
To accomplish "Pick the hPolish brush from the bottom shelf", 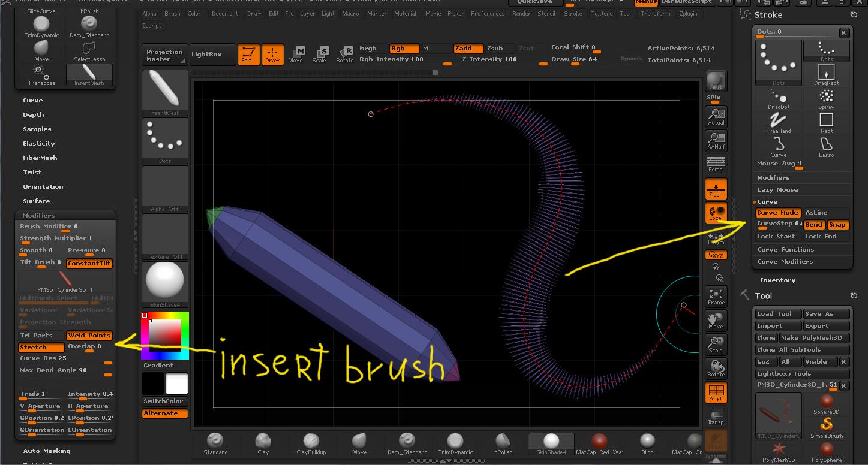I will 503,444.
